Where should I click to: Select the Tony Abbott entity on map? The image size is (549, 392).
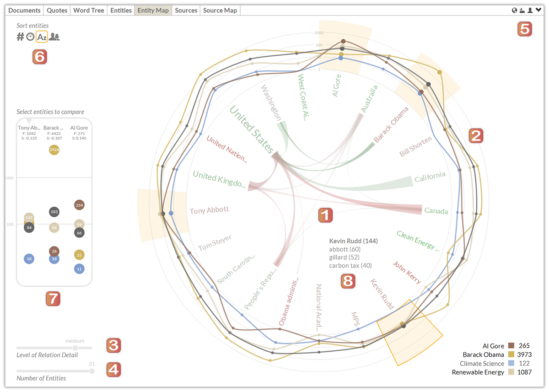pos(209,211)
